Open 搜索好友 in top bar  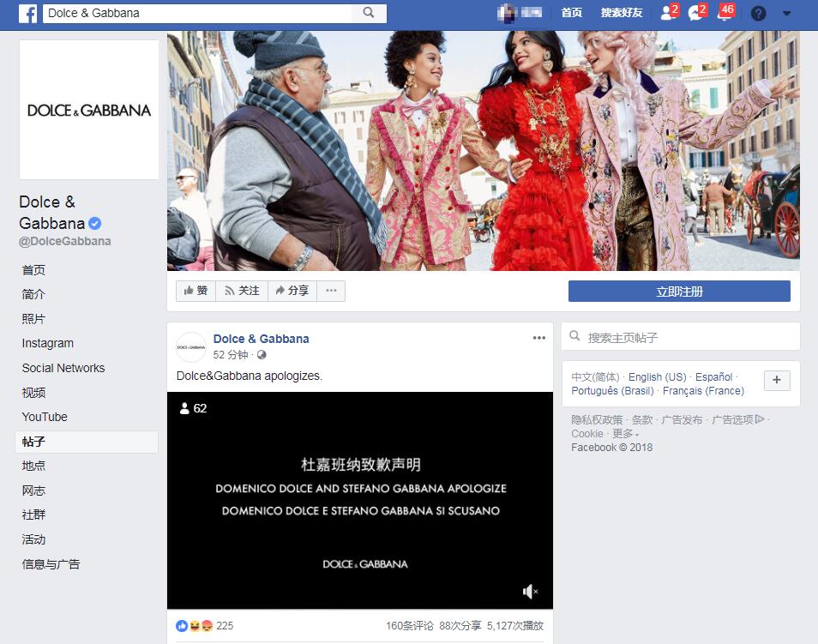pyautogui.click(x=622, y=13)
